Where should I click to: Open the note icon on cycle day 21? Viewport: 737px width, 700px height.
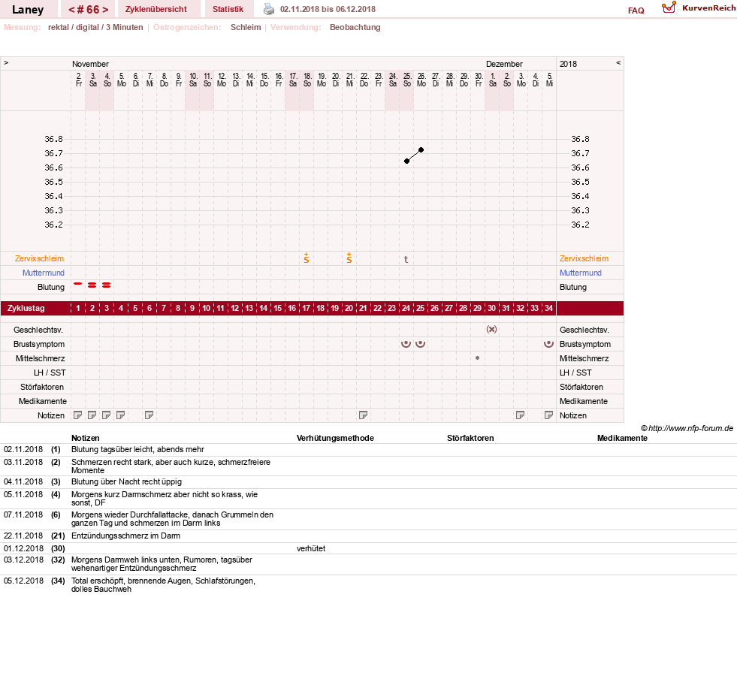363,415
